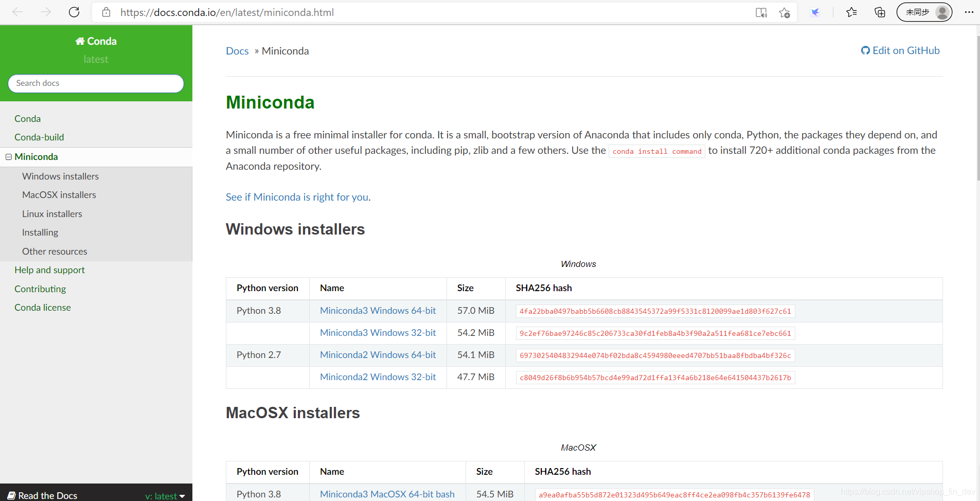The width and height of the screenshot is (980, 501).
Task: Download Miniconda3 MacOSX 64-bit bash
Action: click(x=387, y=494)
